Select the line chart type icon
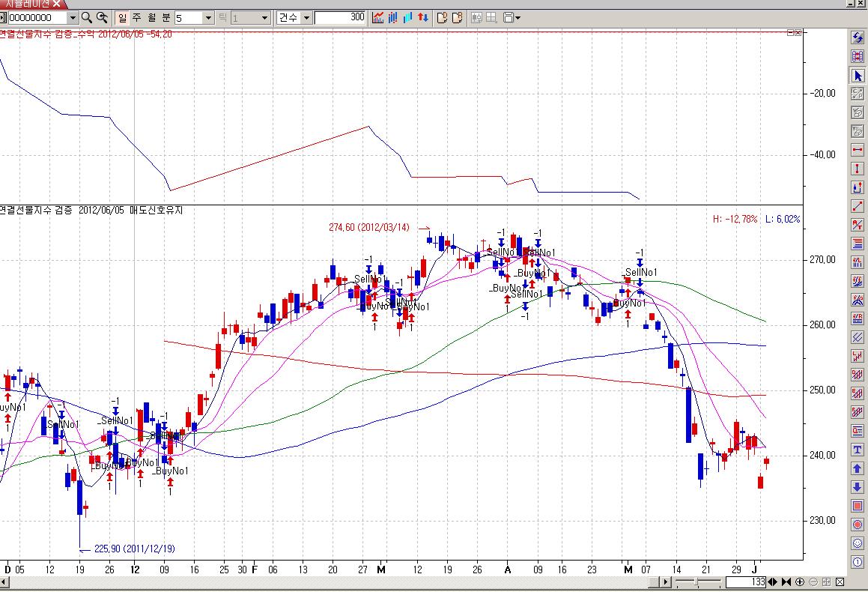Screen dimensions: 868x592 click(378, 18)
